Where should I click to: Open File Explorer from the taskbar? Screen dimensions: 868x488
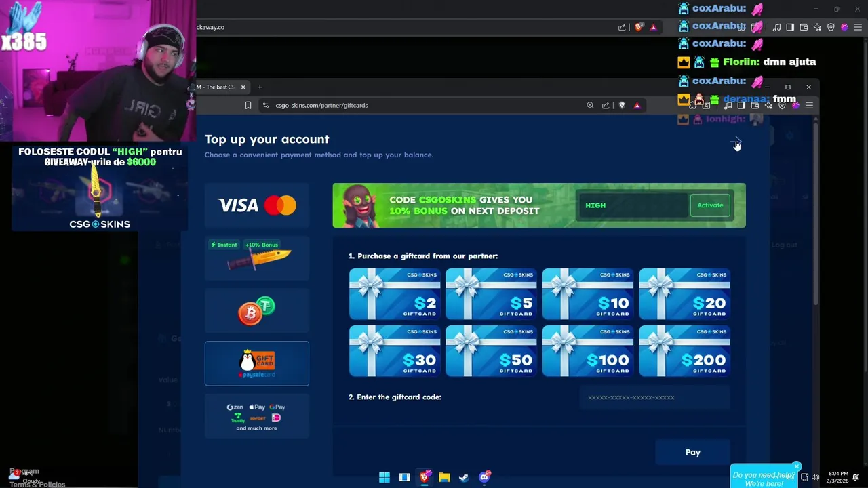[444, 477]
